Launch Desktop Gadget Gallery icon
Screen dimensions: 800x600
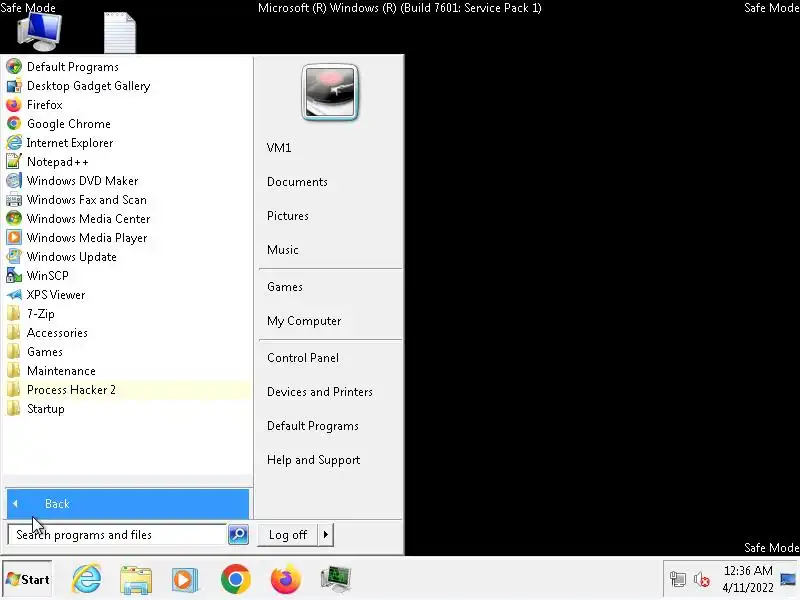point(14,86)
